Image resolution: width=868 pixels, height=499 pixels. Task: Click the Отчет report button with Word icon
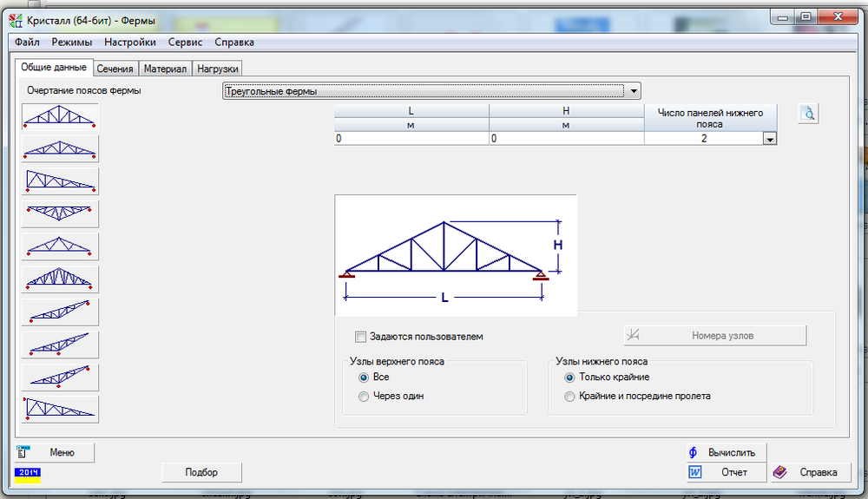click(x=726, y=472)
